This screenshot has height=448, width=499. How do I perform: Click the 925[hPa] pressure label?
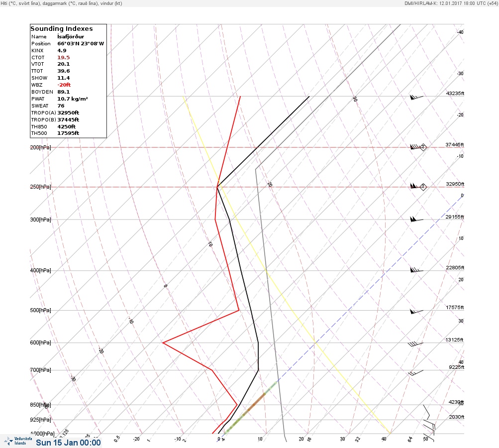tap(40, 420)
